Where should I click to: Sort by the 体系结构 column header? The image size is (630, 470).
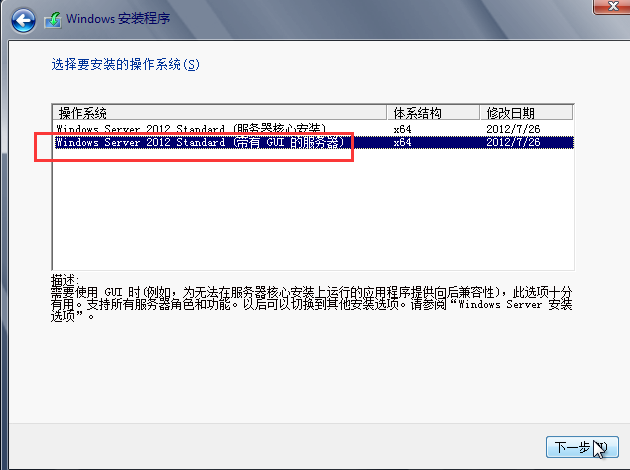click(434, 113)
